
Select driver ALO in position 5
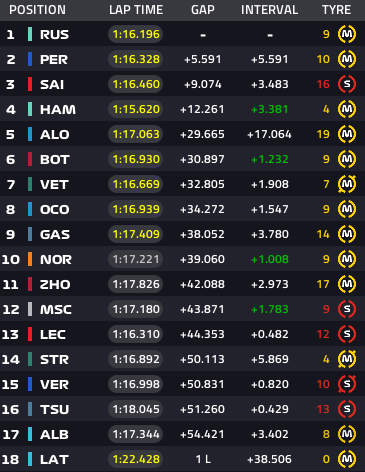pyautogui.click(x=55, y=134)
